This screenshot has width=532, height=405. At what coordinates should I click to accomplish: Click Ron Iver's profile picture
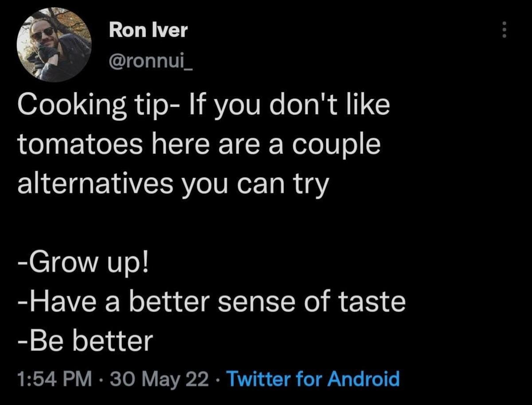click(x=54, y=45)
